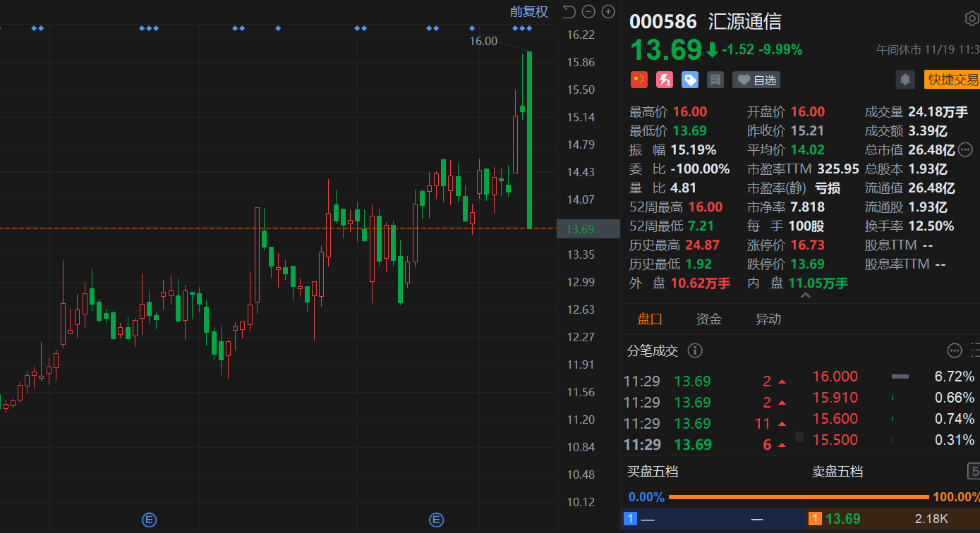980x533 pixels.
Task: Click the buy/sell ratio orange bar
Action: point(798,497)
